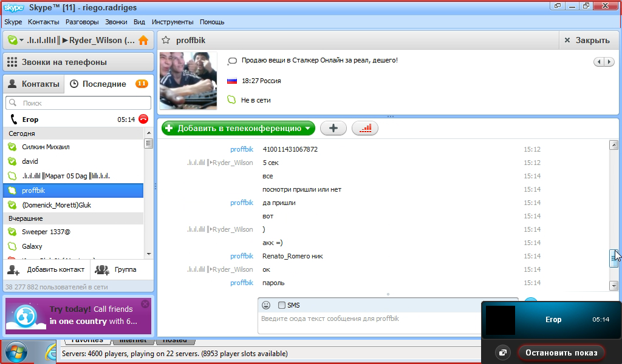This screenshot has width=622, height=364.
Task: Select contact Силкин Михаил
Action: click(x=73, y=147)
